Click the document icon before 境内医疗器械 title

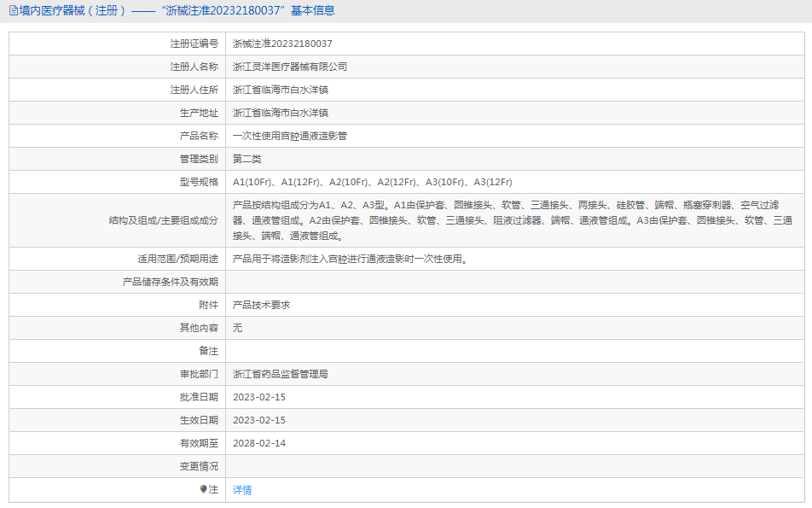click(x=14, y=10)
